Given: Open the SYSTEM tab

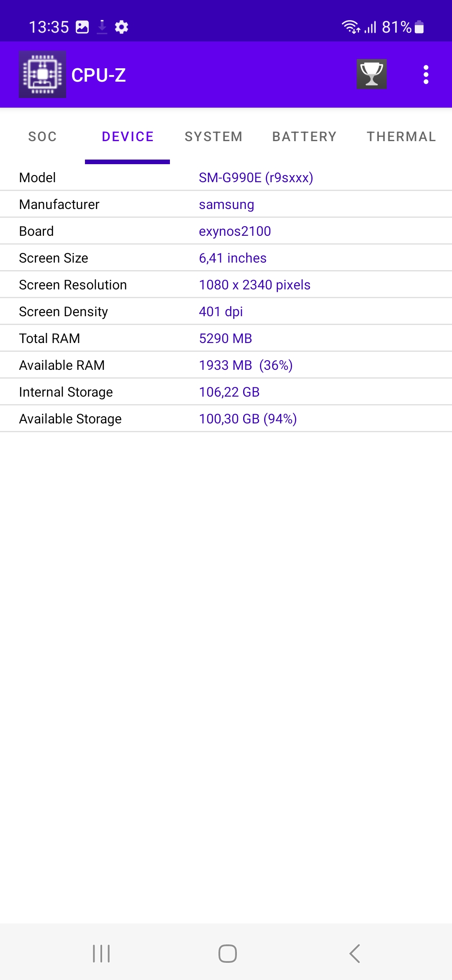Looking at the screenshot, I should point(213,137).
